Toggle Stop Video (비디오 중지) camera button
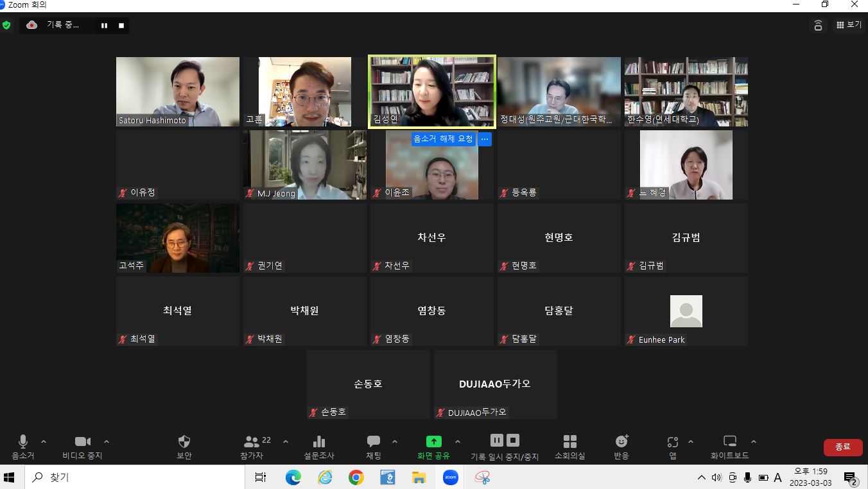Screen dimensions: 868x489 [x=82, y=442]
